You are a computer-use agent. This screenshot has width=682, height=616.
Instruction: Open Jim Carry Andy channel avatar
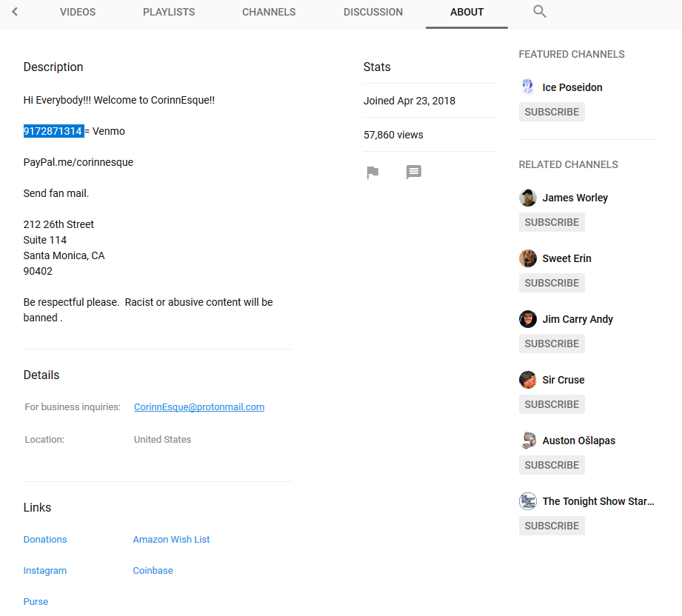coord(527,319)
